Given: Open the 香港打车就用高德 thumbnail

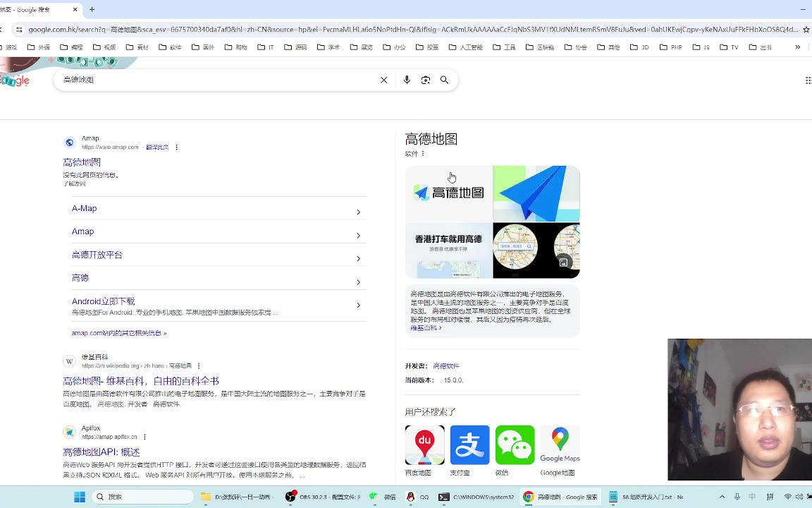Looking at the screenshot, I should pos(448,250).
